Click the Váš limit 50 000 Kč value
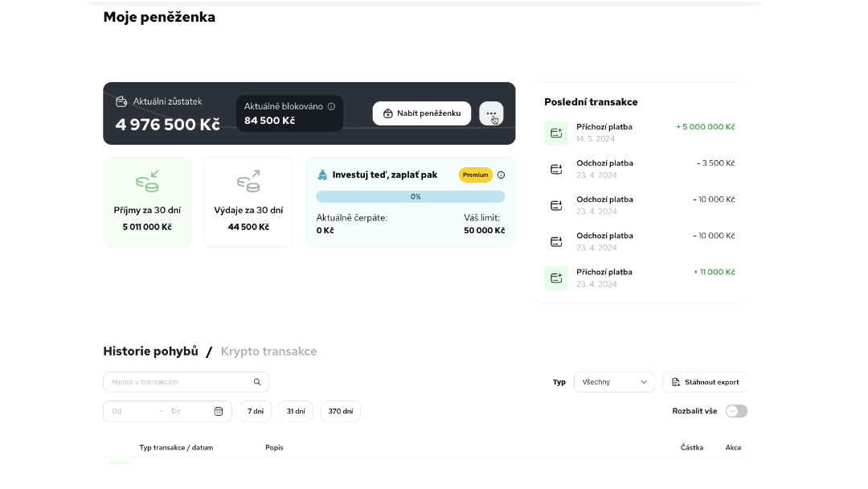This screenshot has height=489, width=868. click(x=485, y=230)
